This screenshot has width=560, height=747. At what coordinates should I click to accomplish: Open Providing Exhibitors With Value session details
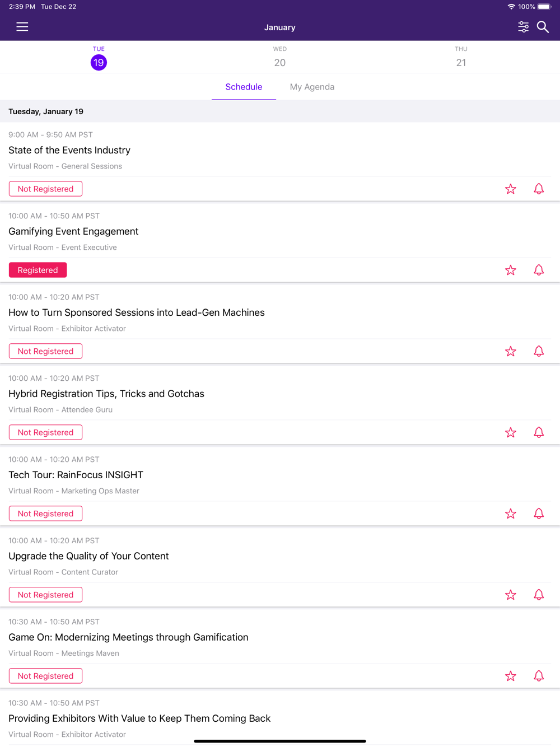139,718
